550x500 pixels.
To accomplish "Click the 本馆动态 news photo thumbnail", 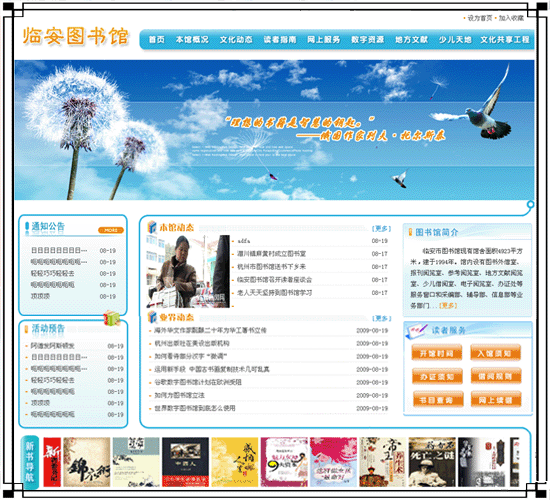I will pos(188,272).
